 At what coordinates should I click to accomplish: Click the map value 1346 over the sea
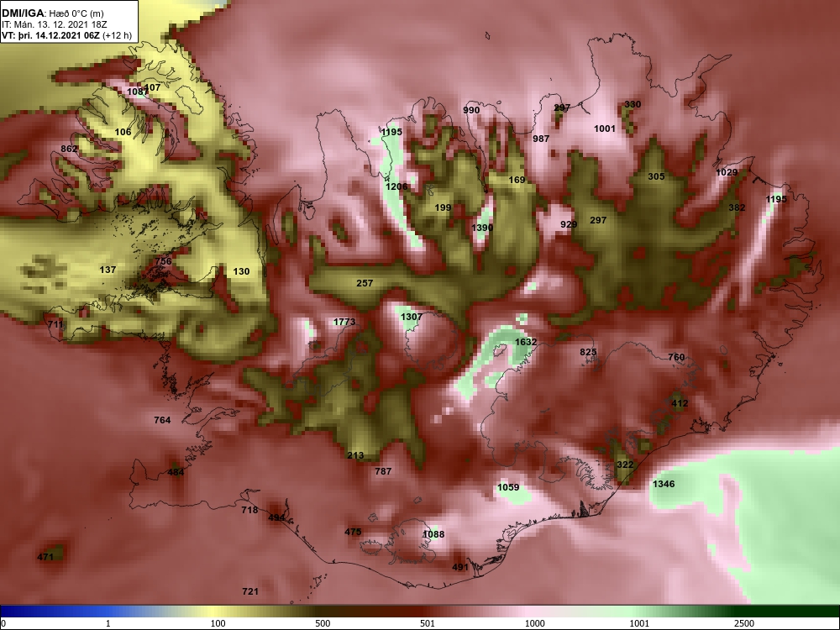664,485
